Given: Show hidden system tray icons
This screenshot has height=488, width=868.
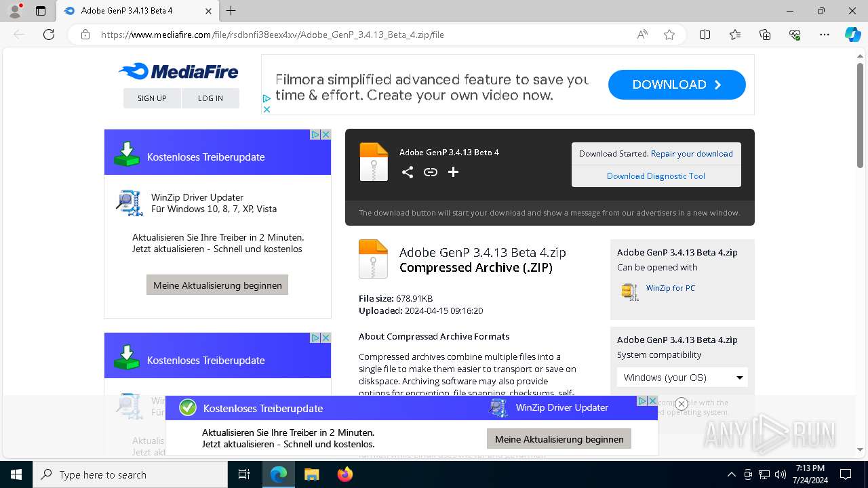Looking at the screenshot, I should coord(731,474).
